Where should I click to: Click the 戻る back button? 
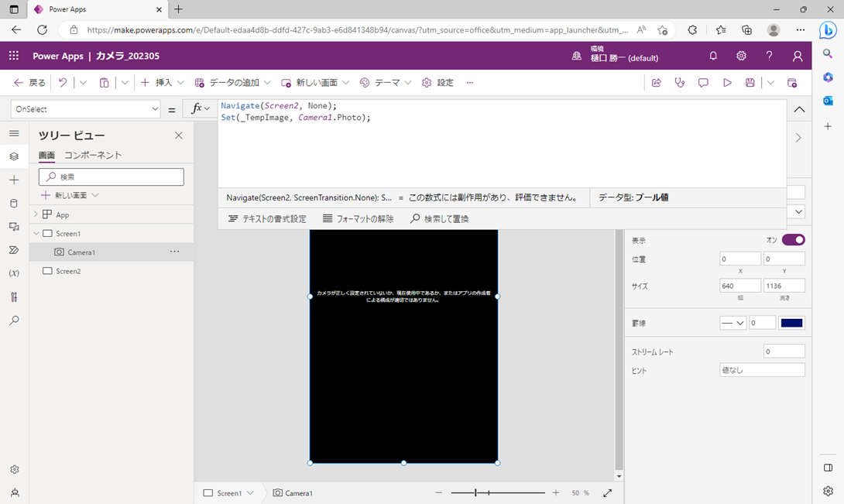tap(29, 82)
